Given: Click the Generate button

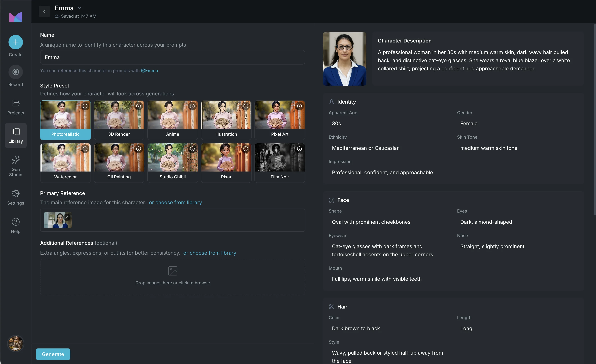Looking at the screenshot, I should pos(53,354).
